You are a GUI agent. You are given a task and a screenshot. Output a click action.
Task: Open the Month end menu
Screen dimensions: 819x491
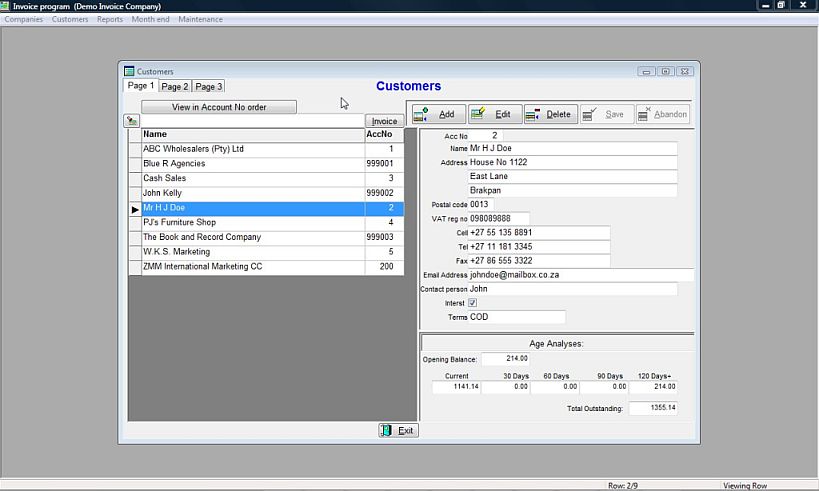click(151, 19)
